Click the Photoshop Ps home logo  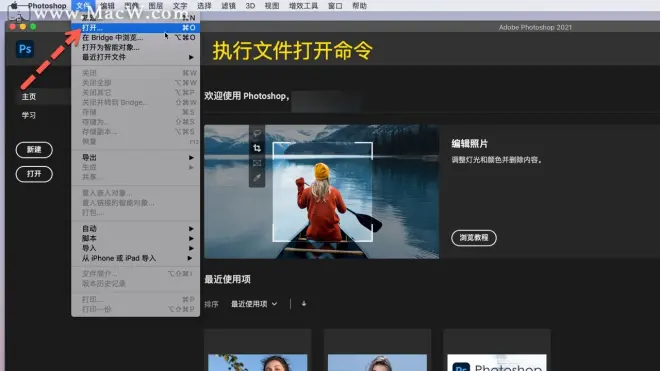click(x=25, y=49)
